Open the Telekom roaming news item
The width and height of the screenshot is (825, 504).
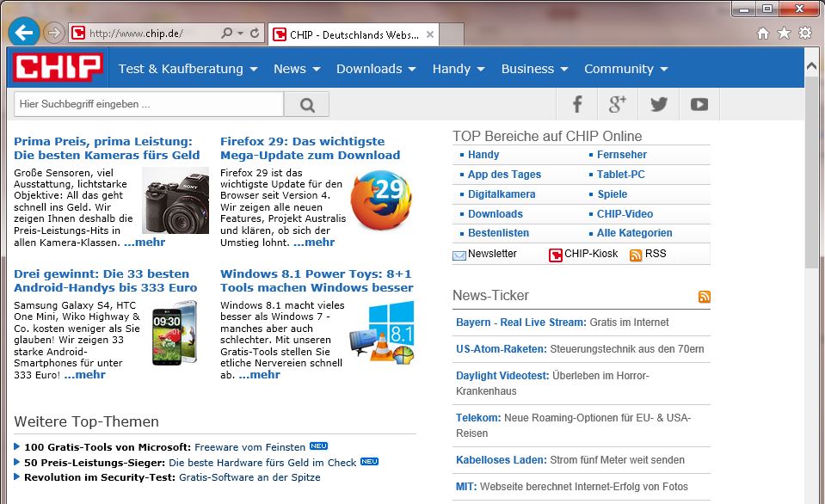click(573, 426)
